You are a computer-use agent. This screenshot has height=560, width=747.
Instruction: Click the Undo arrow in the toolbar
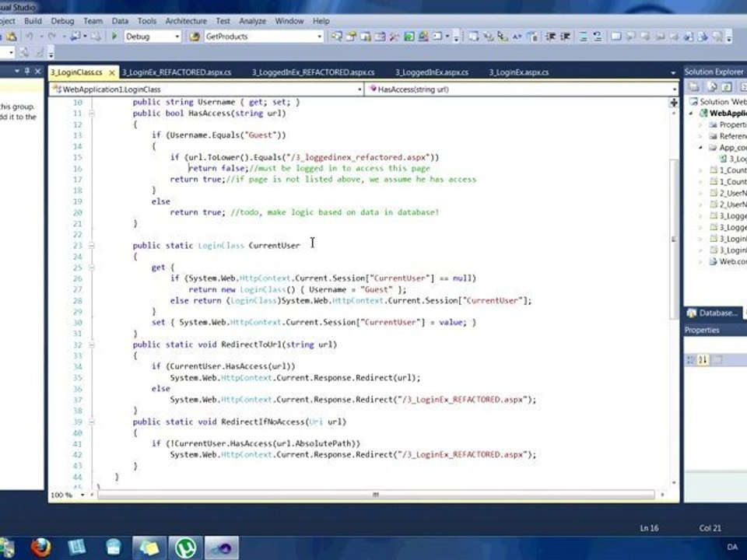[x=30, y=37]
